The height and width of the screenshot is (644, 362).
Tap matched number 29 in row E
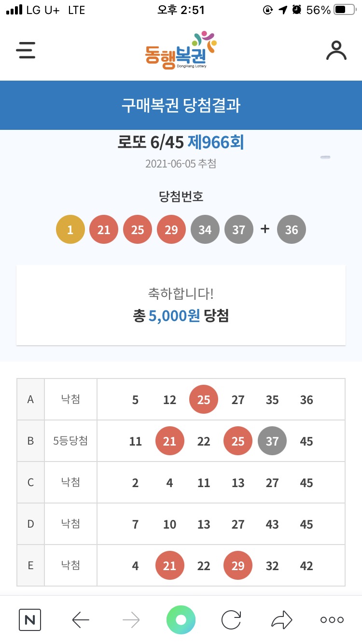[238, 566]
